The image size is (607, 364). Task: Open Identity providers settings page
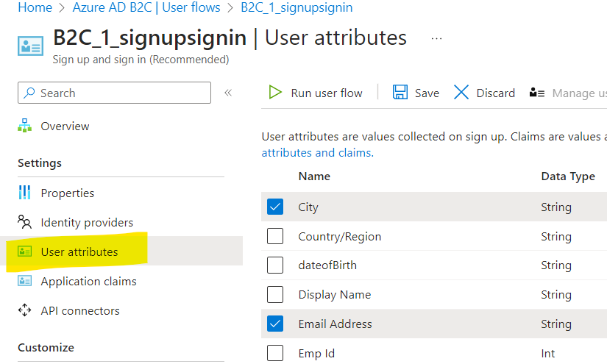click(x=87, y=222)
